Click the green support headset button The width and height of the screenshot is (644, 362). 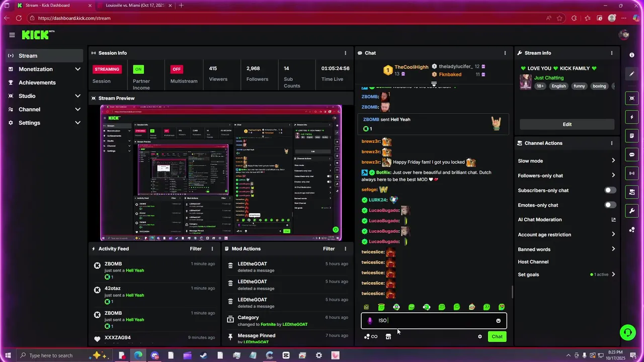pos(627,332)
